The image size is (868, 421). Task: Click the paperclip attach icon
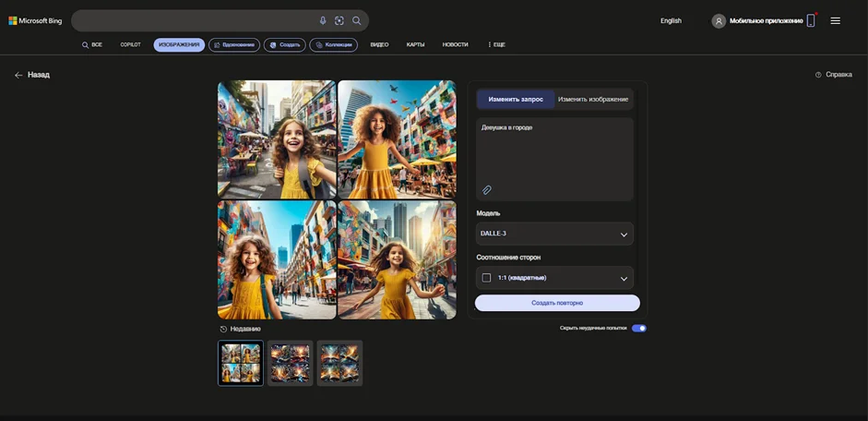coord(487,190)
